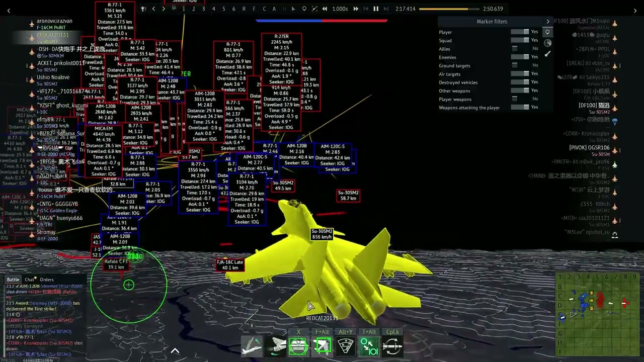Go to next player with right arrow
Viewport: 644px width, 362px height.
[164, 9]
